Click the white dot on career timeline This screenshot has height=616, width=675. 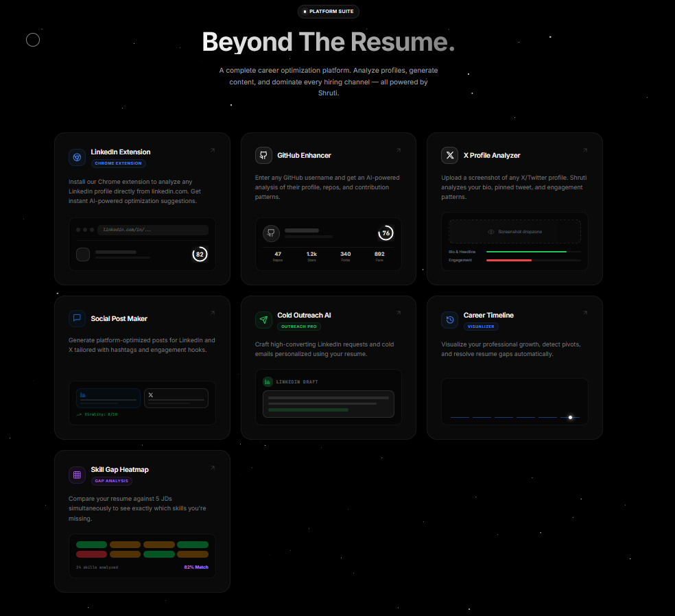[571, 418]
